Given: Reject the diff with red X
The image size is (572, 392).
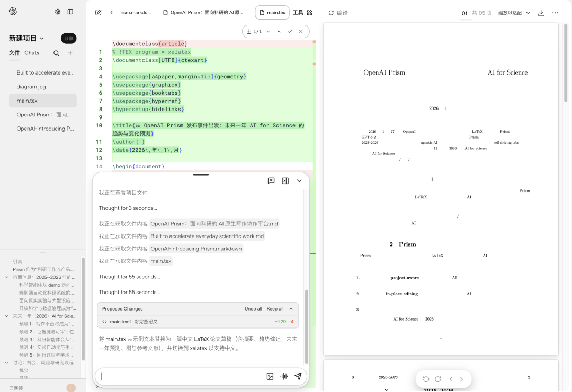Looking at the screenshot, I should click(x=301, y=32).
